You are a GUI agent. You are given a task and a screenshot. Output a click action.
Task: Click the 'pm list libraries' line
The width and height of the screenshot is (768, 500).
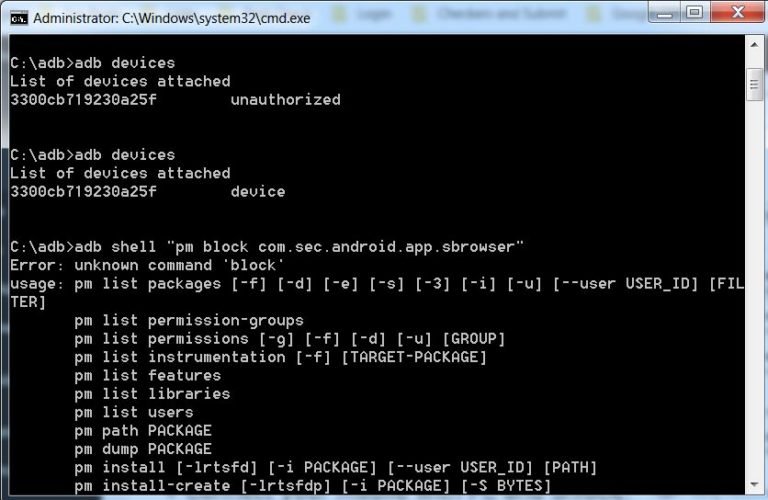point(152,394)
